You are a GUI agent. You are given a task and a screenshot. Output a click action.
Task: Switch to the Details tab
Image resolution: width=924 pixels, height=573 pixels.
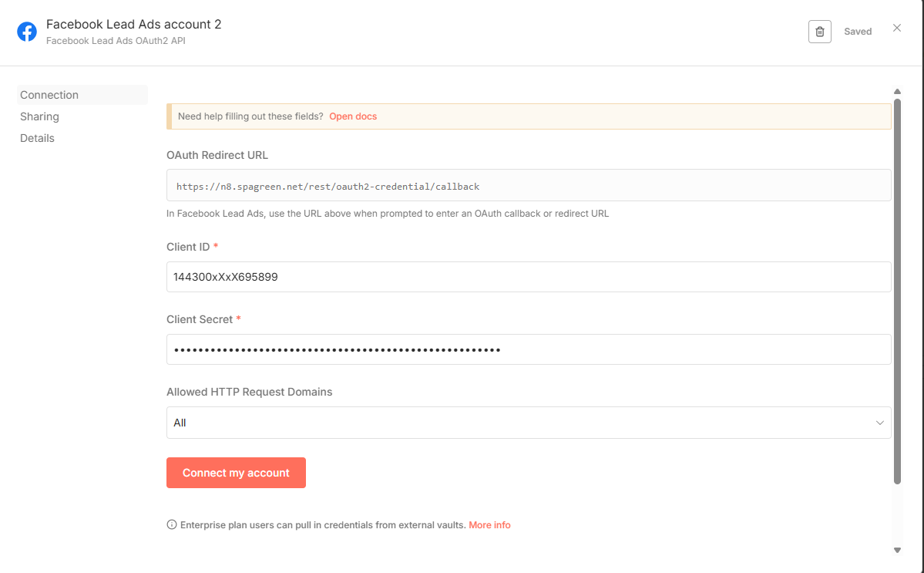pos(37,138)
